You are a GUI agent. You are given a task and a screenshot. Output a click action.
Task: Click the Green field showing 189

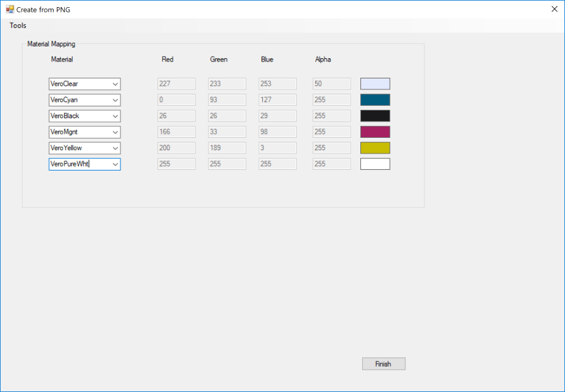227,148
